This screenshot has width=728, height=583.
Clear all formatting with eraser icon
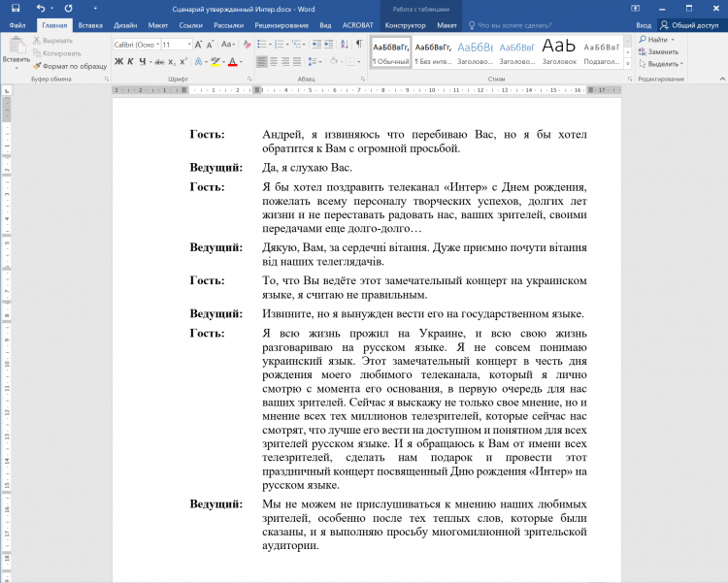[x=247, y=45]
